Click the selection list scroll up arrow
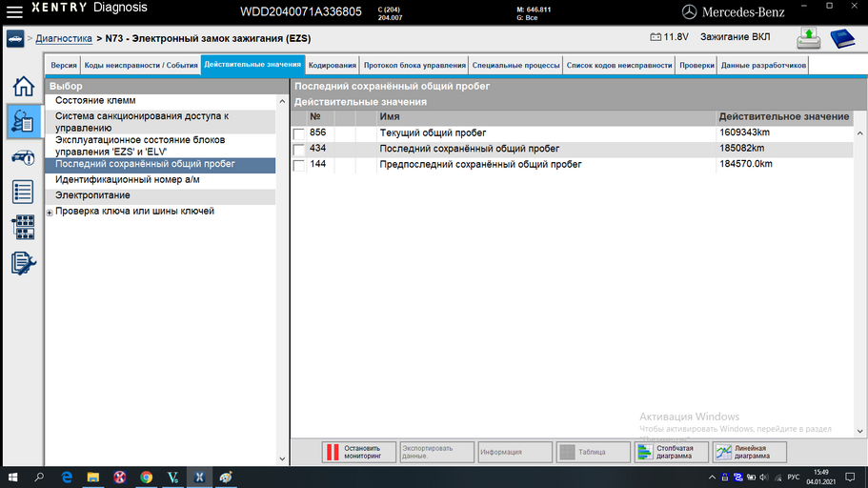This screenshot has width=868, height=488. (x=282, y=101)
